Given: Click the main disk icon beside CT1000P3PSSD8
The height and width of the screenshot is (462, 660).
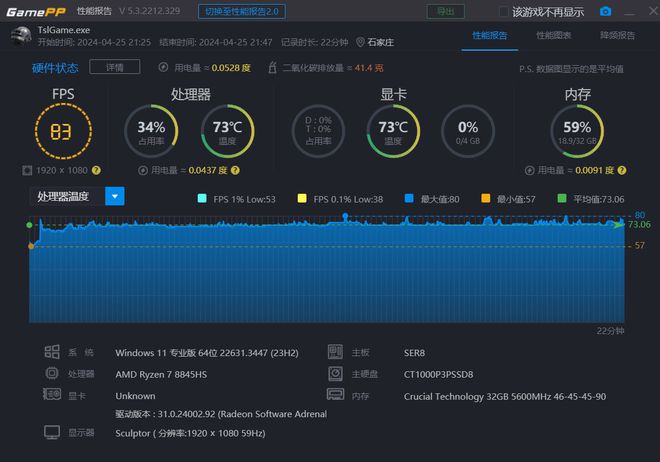Looking at the screenshot, I should (x=335, y=374).
